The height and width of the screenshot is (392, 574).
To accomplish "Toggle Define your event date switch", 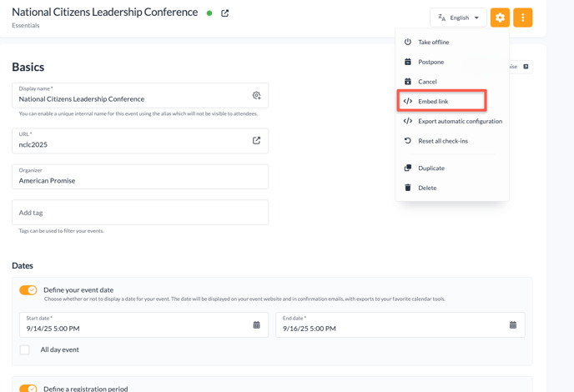I will 28,290.
